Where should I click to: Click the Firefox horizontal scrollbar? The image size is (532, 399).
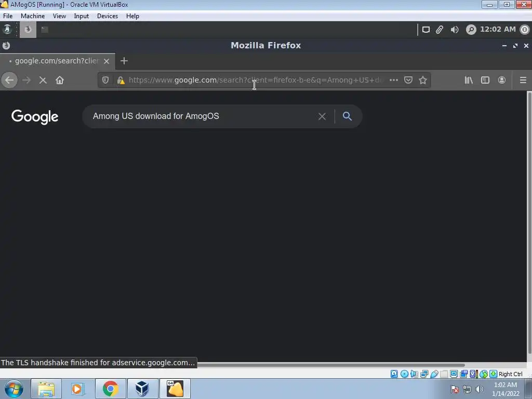point(331,365)
